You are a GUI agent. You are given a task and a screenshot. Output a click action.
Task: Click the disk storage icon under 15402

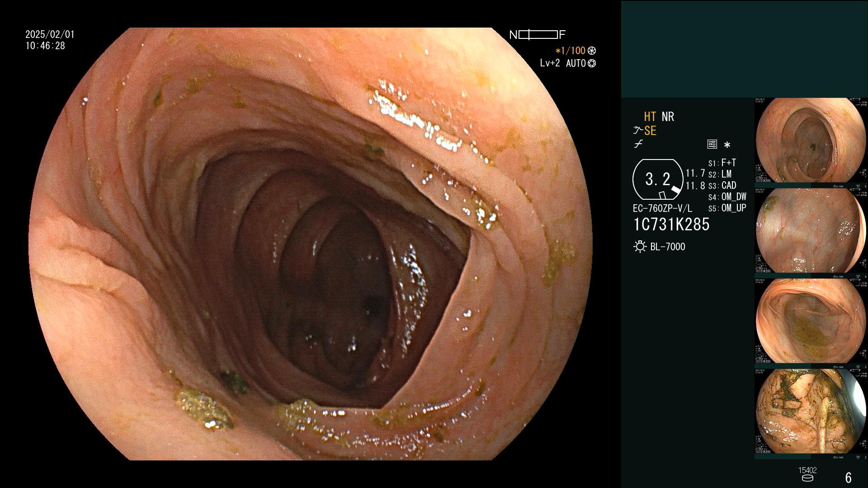807,478
